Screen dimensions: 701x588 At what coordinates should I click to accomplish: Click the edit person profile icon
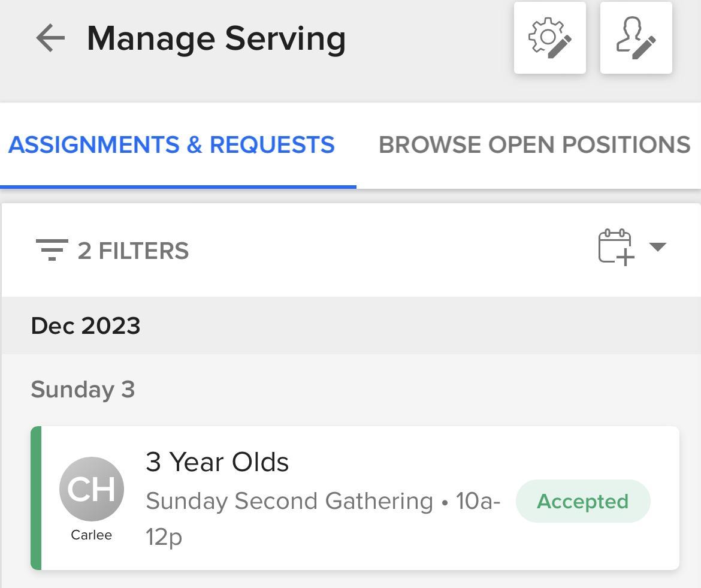pyautogui.click(x=636, y=38)
